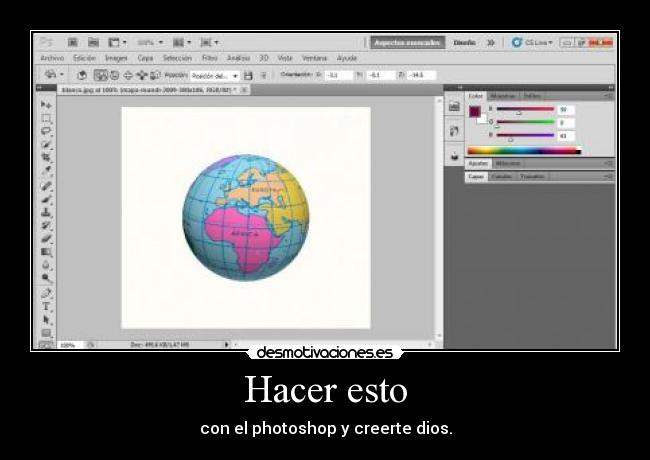Select the Rectangle shape tool

pos(46,333)
